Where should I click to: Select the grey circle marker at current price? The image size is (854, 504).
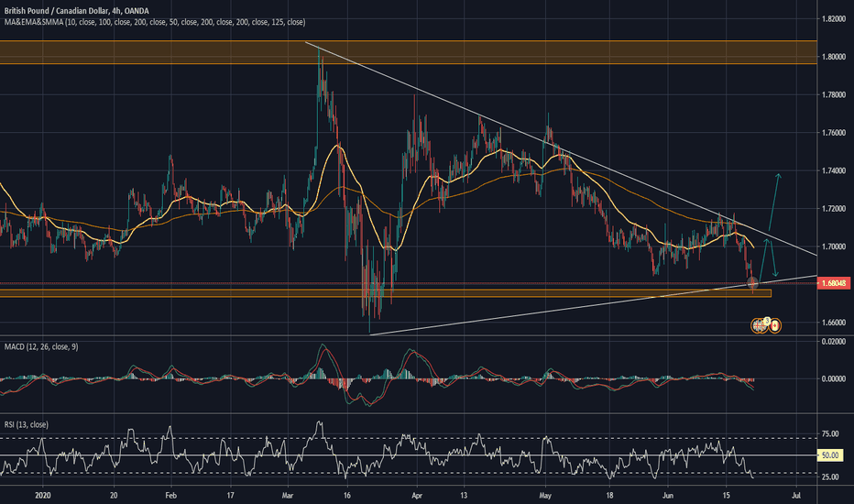pyautogui.click(x=752, y=282)
